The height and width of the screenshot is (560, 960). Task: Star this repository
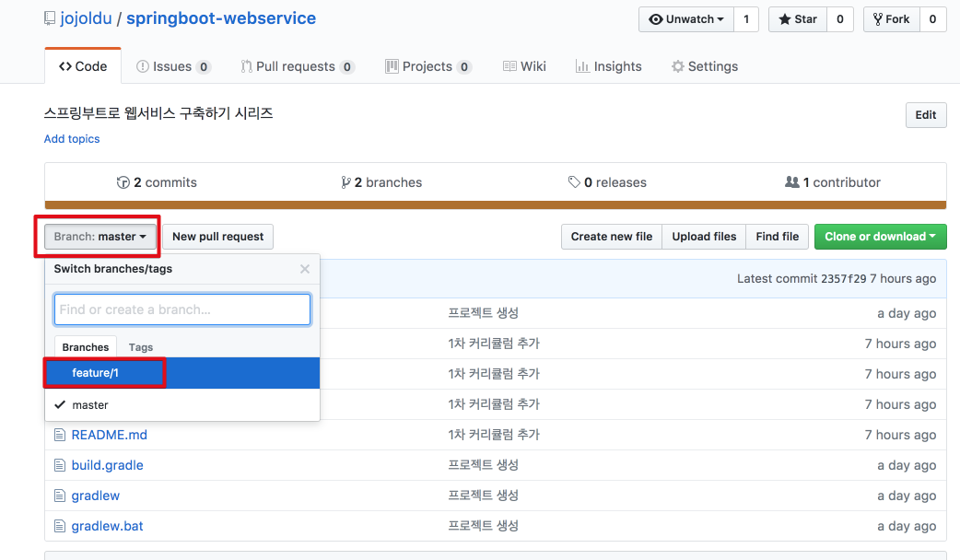tap(798, 19)
